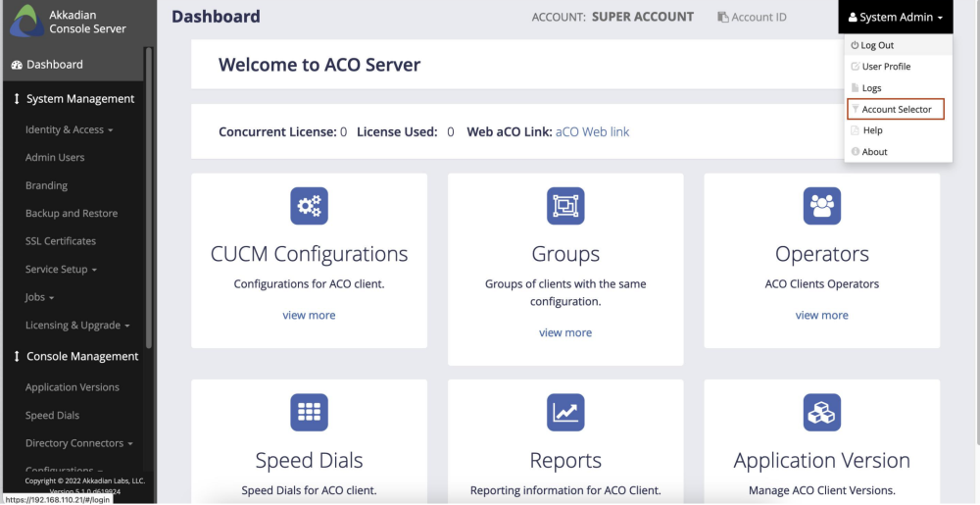Click the Concurrent License text
This screenshot has width=980, height=505.
(277, 131)
